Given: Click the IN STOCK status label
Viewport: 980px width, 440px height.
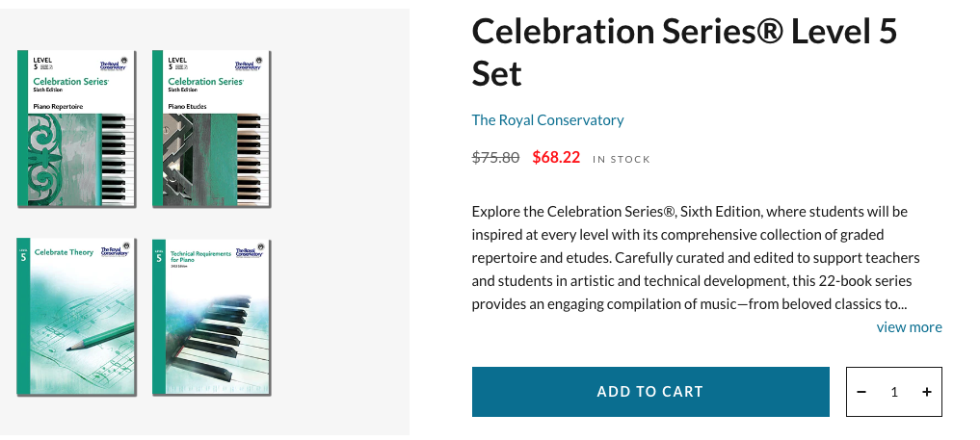Looking at the screenshot, I should click(621, 159).
